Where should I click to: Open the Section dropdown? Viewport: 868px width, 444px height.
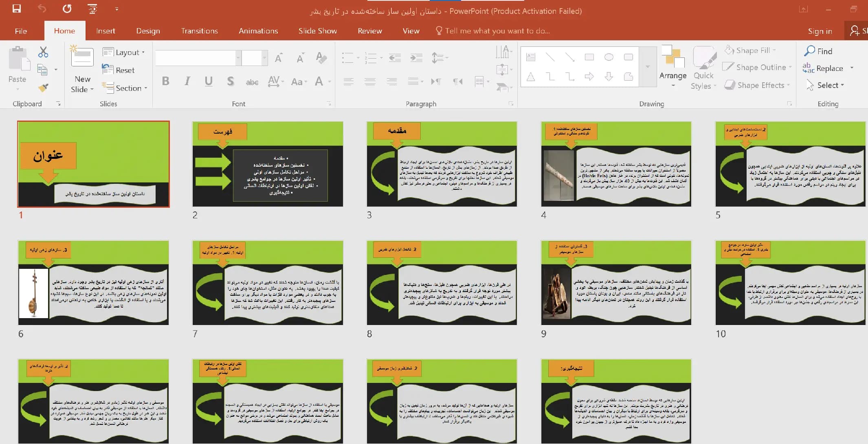(x=125, y=88)
